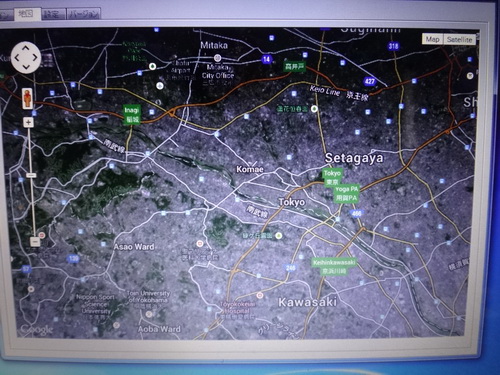Click the Kawasaki city label
Screen dimensions: 500x375
pos(307,302)
